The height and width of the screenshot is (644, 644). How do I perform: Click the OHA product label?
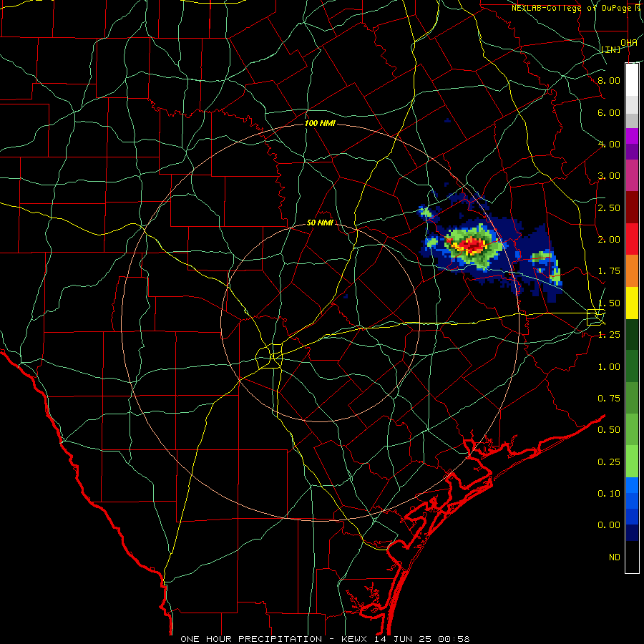click(629, 43)
